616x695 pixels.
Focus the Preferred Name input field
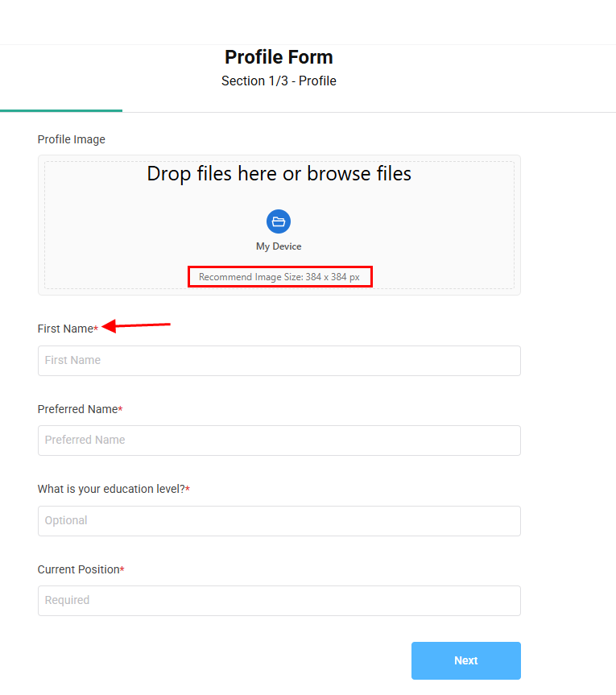pyautogui.click(x=279, y=441)
